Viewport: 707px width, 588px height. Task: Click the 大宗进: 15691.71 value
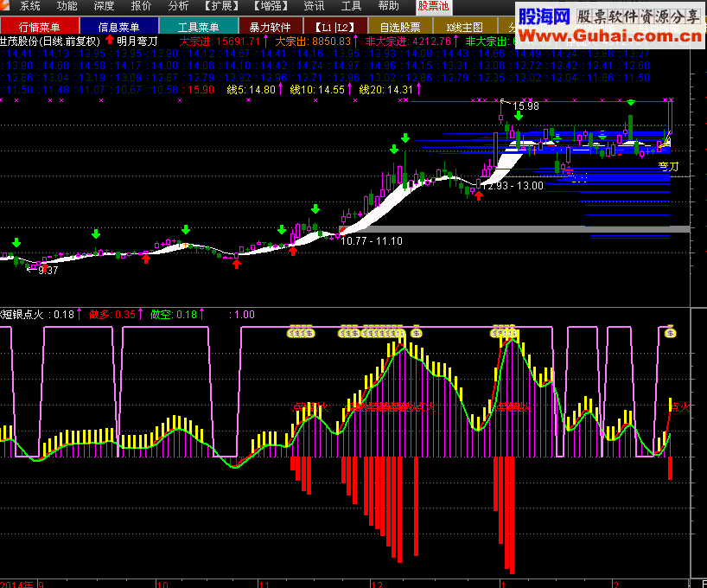[220, 42]
